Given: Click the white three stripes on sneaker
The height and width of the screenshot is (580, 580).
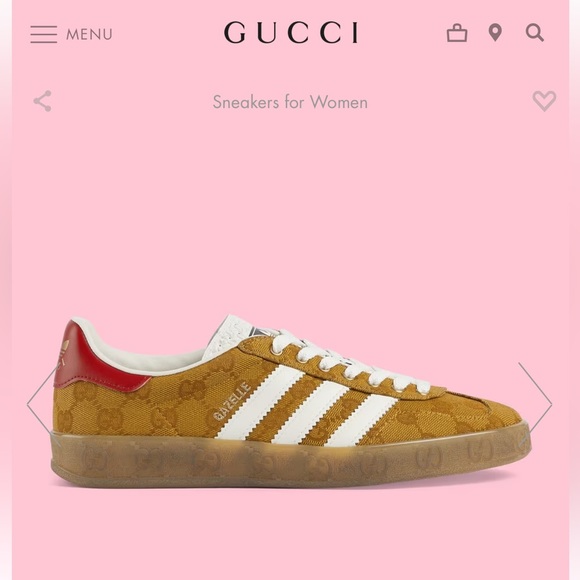Looking at the screenshot, I should (x=307, y=406).
